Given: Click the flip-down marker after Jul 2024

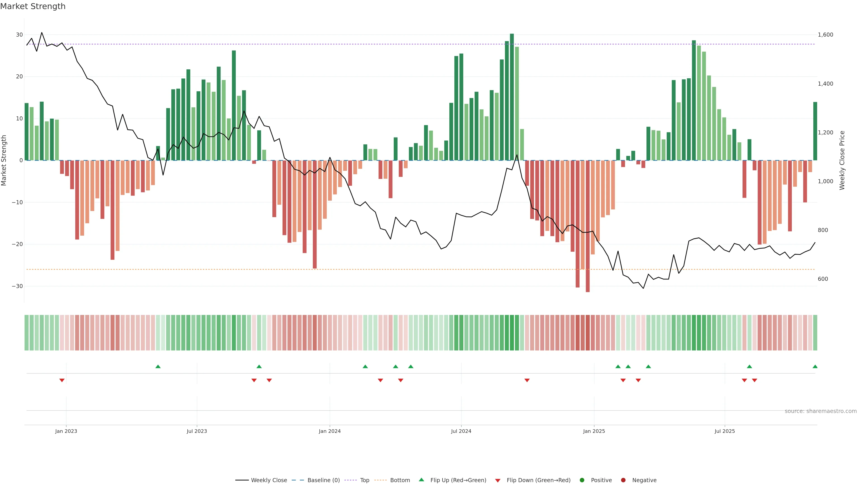Looking at the screenshot, I should [527, 380].
